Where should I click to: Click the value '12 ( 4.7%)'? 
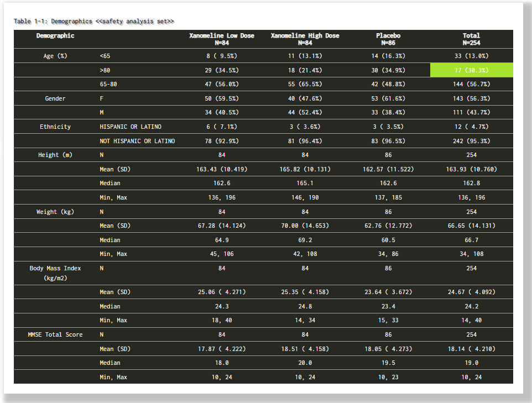(x=471, y=127)
